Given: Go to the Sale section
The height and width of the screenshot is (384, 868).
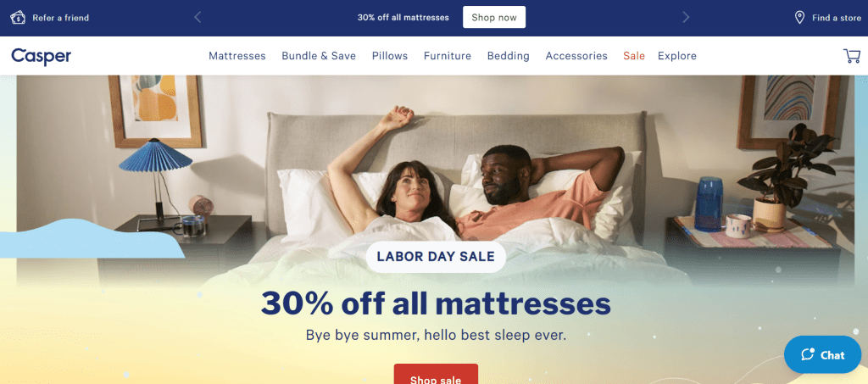Looking at the screenshot, I should [634, 56].
